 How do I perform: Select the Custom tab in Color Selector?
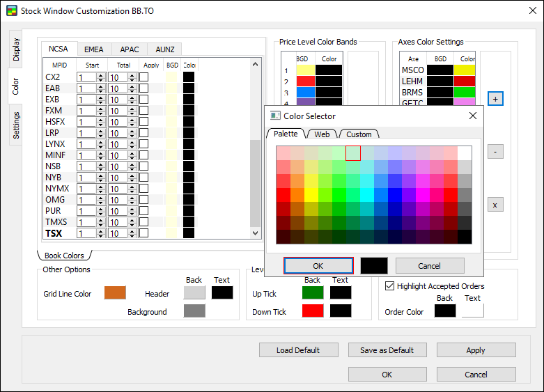pyautogui.click(x=359, y=134)
